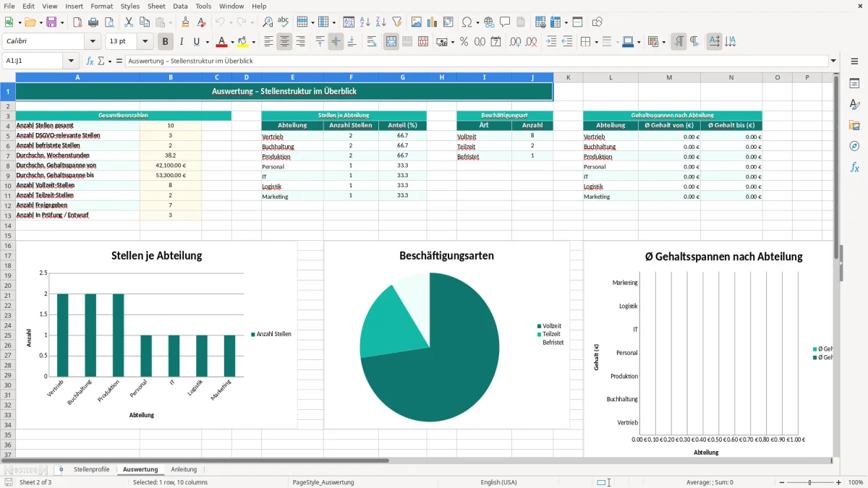
Task: Select row header 8
Action: [7, 166]
